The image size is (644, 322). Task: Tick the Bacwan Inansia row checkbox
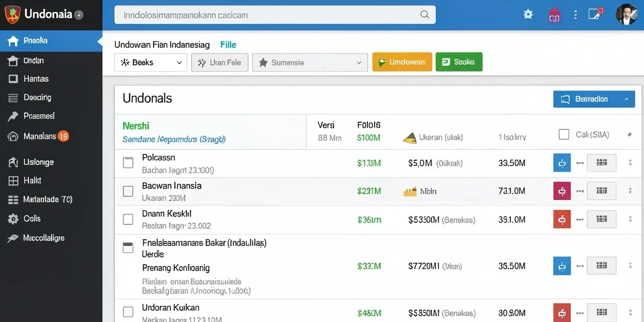coord(128,191)
